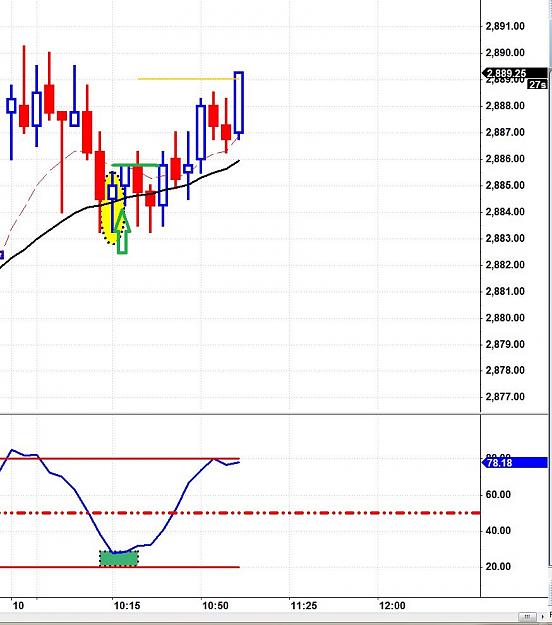Click the 10:15 time axis label
The image size is (552, 625).
(127, 606)
